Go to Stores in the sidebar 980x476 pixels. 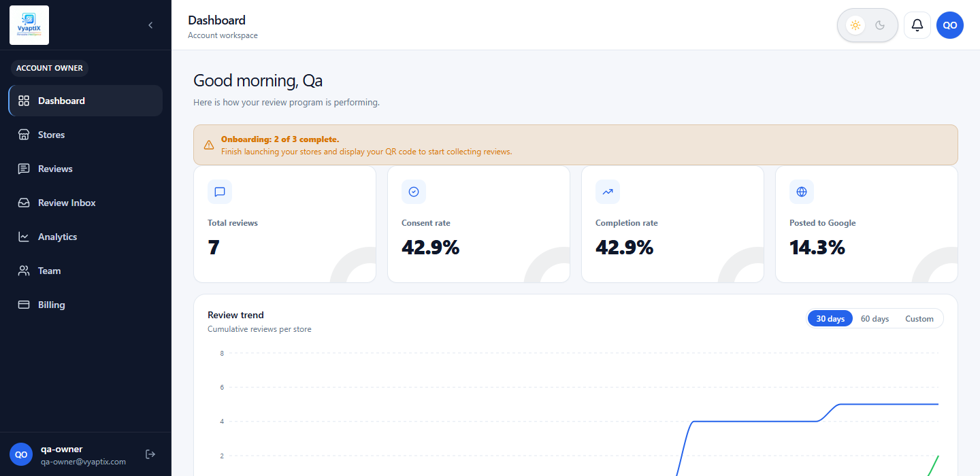coord(86,135)
